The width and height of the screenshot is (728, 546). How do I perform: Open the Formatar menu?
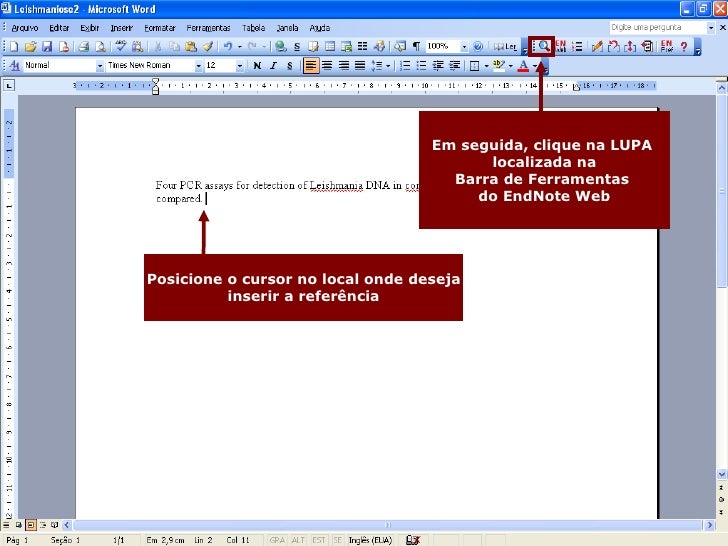(x=160, y=28)
